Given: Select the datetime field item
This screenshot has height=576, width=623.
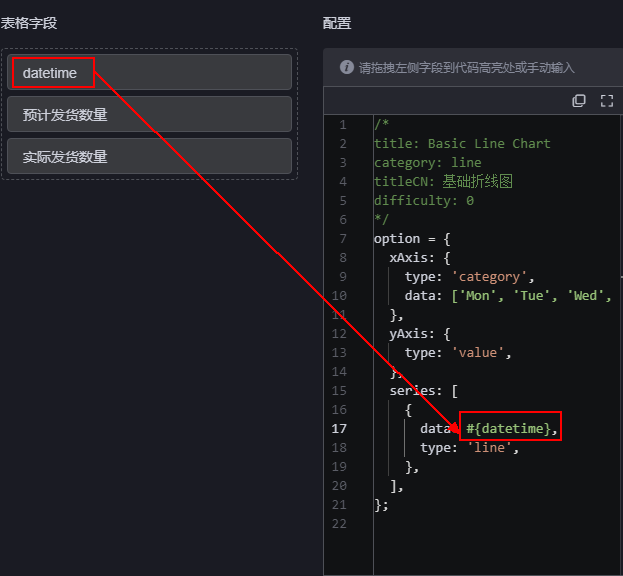Looking at the screenshot, I should point(149,72).
